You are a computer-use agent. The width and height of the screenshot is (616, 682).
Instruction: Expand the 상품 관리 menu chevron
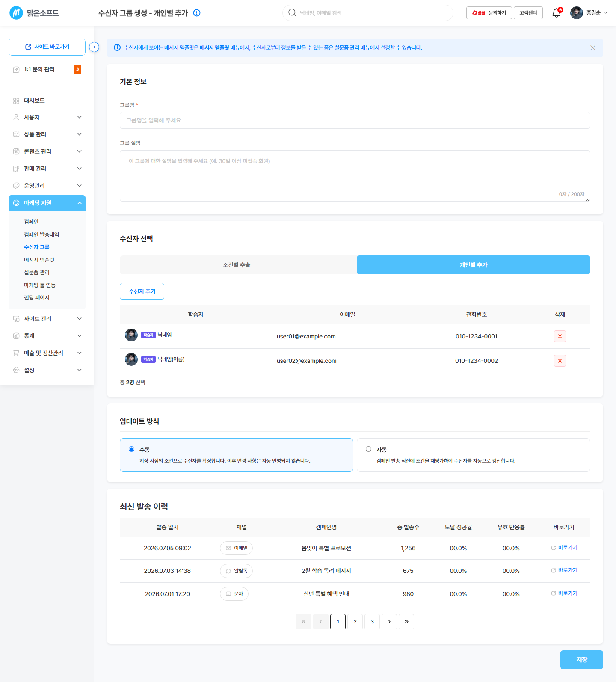click(80, 134)
